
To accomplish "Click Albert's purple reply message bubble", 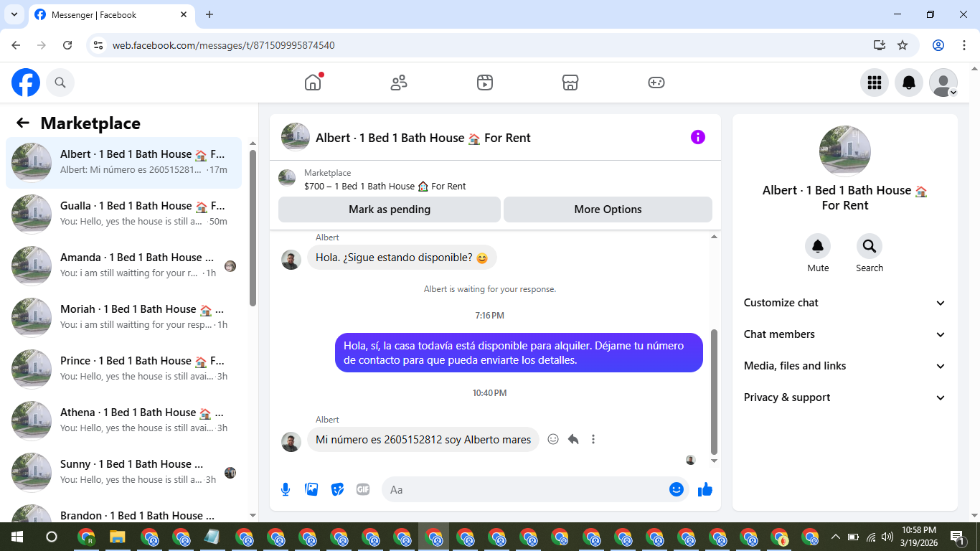I will (519, 352).
